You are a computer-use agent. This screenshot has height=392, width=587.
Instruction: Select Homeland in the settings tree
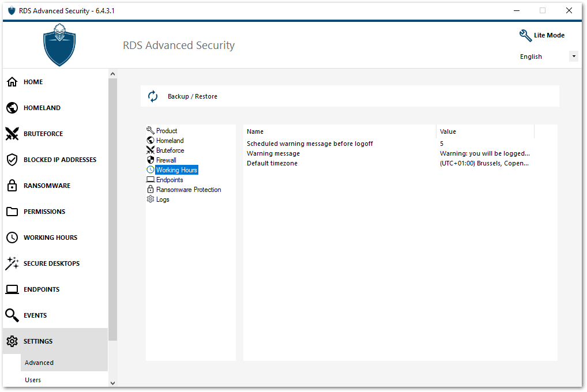pyautogui.click(x=170, y=141)
